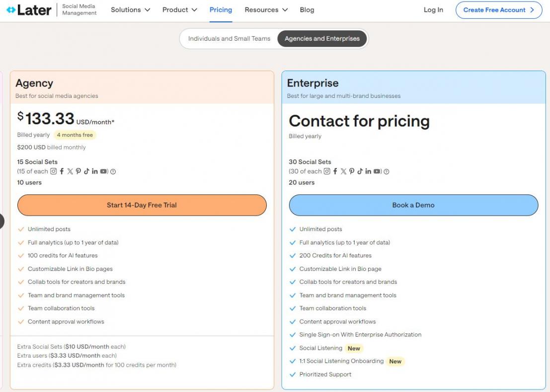
Task: Click Facebook icon in Enterprise plan
Action: tap(335, 171)
